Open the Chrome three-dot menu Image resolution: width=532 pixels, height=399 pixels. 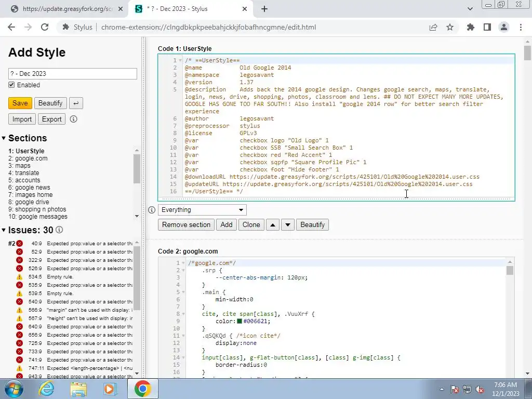(521, 27)
